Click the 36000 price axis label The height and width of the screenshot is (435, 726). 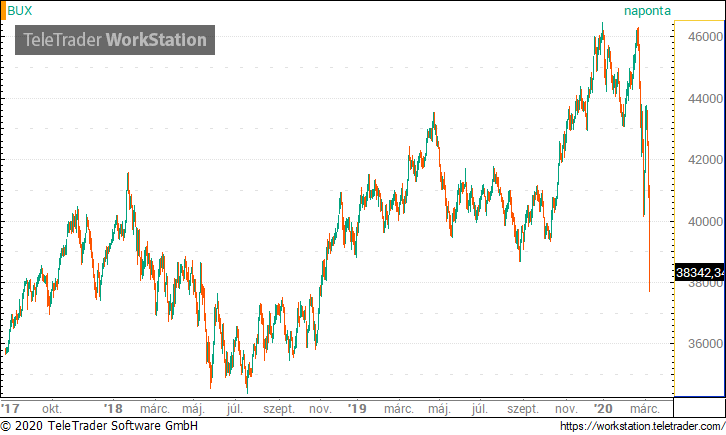pyautogui.click(x=705, y=344)
